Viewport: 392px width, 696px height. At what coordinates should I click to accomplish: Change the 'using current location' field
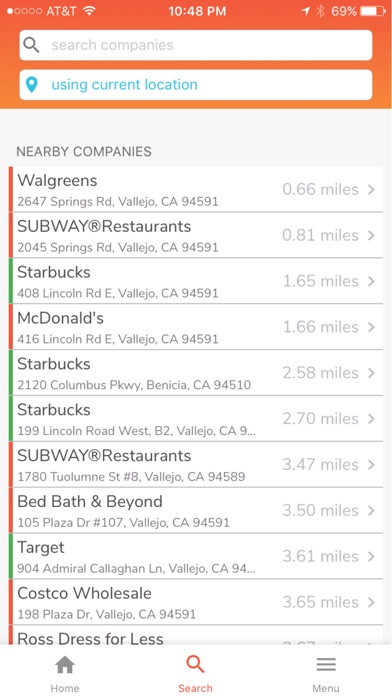point(196,85)
